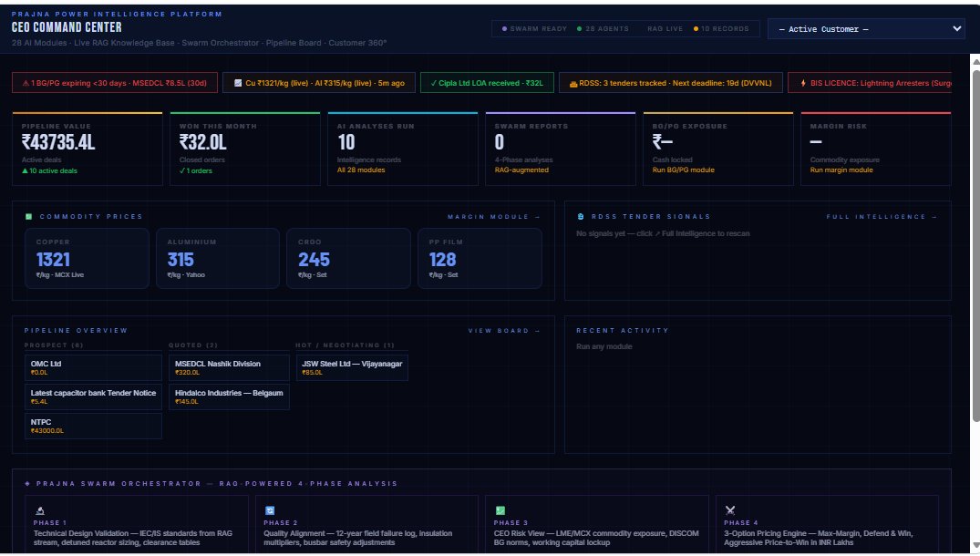Open the Active Customer dropdown
Viewport: 980px width, 556px height.
point(866,29)
